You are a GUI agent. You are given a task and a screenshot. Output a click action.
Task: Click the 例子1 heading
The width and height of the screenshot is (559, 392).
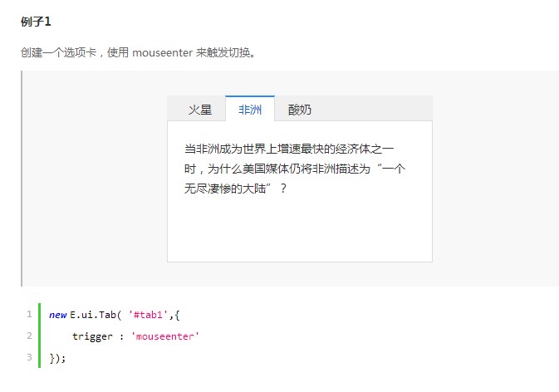click(36, 21)
